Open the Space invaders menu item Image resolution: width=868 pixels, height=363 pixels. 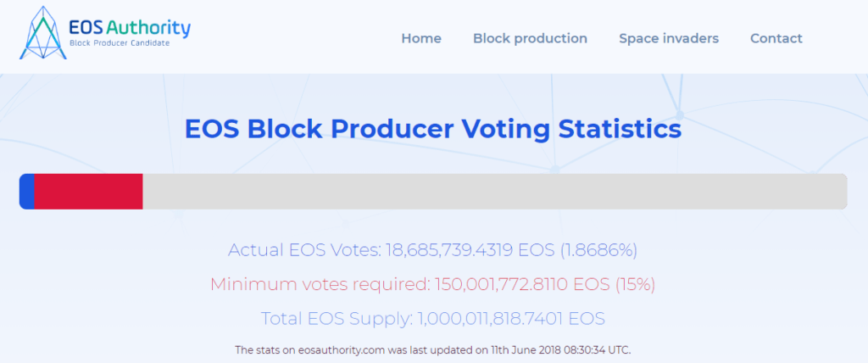[669, 38]
